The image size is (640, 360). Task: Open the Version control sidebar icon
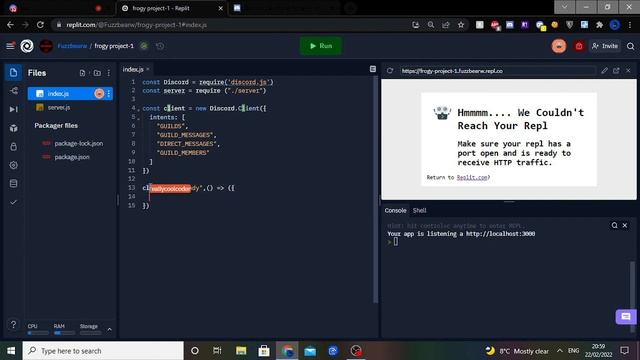(x=13, y=91)
